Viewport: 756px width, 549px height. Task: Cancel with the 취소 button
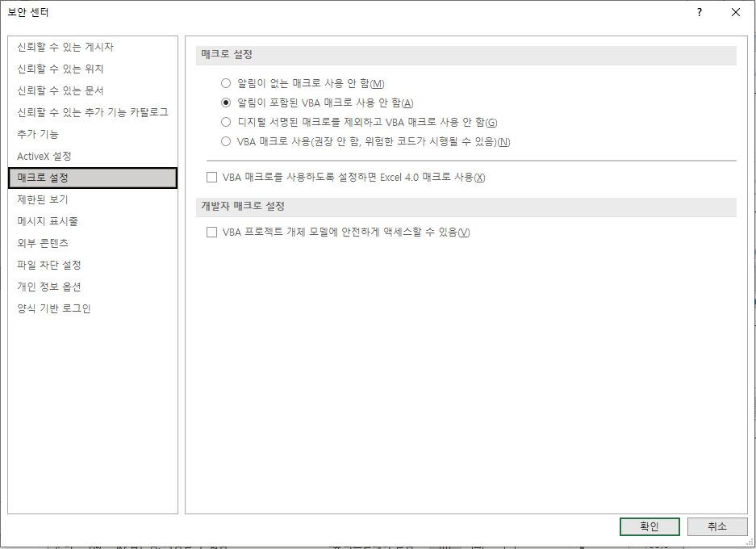coord(717,527)
